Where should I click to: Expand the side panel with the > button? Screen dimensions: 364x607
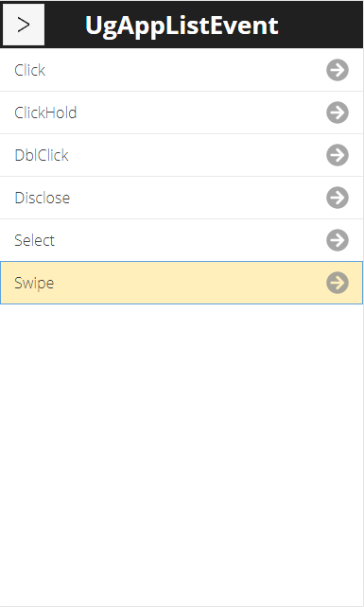(x=24, y=25)
